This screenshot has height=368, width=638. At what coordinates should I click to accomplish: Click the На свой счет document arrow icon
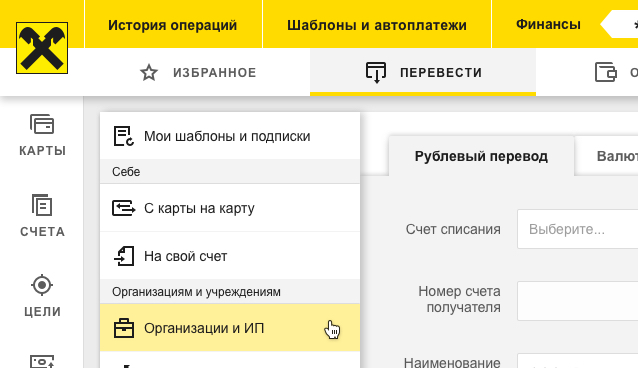tap(124, 256)
